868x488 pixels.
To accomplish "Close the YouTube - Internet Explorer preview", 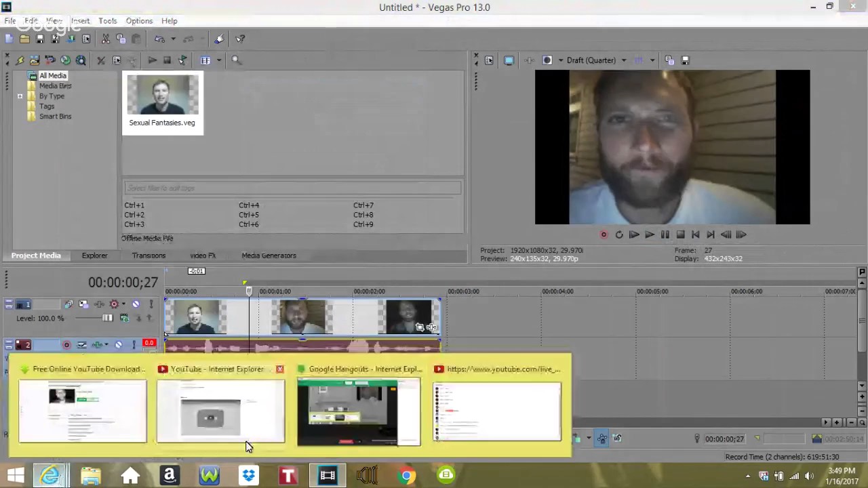I will click(279, 369).
